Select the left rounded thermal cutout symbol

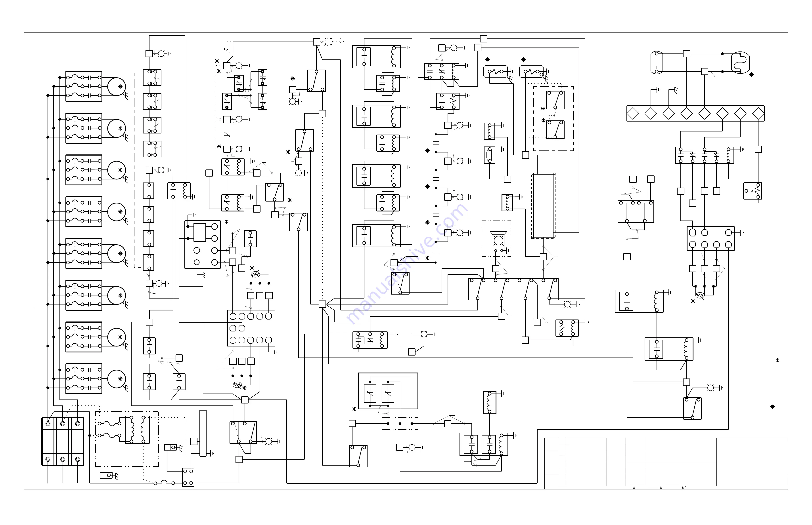[496, 72]
